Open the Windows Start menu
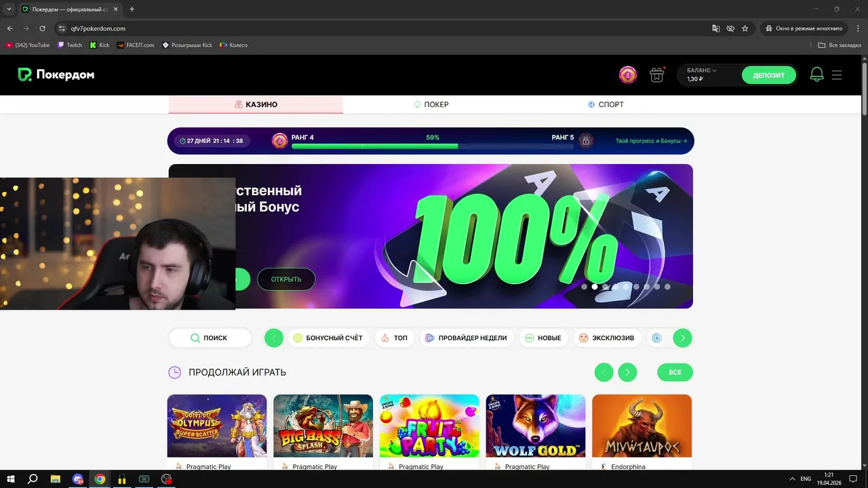 pyautogui.click(x=9, y=479)
